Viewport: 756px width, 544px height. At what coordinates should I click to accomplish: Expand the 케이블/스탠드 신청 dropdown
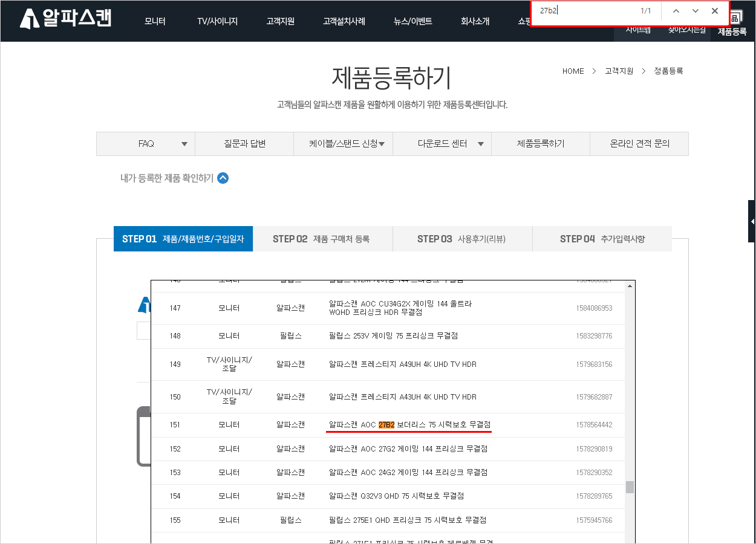(x=343, y=144)
